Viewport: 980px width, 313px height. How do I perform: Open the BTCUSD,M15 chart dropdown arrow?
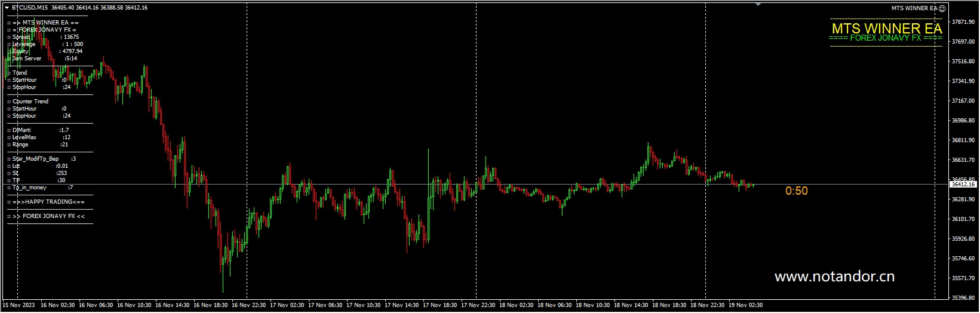pos(7,8)
